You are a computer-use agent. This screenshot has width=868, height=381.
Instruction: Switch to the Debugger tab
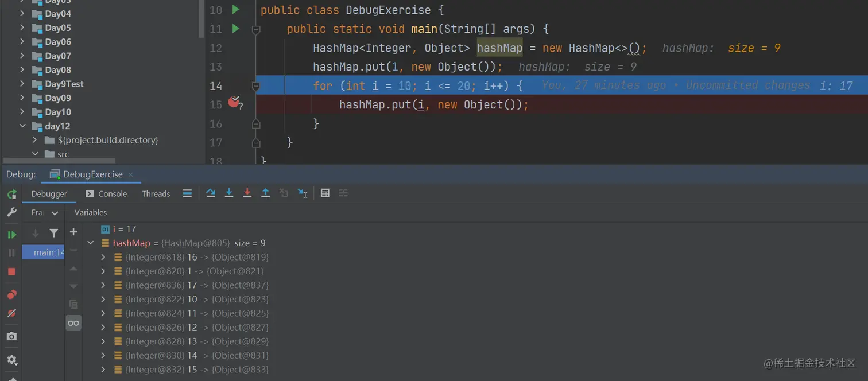(x=49, y=194)
